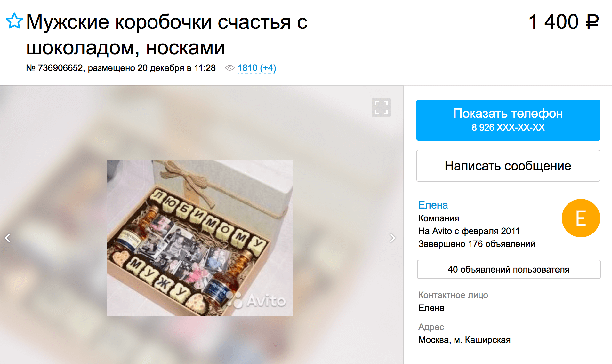Open the main gift box photo
The width and height of the screenshot is (612, 364).
click(200, 238)
